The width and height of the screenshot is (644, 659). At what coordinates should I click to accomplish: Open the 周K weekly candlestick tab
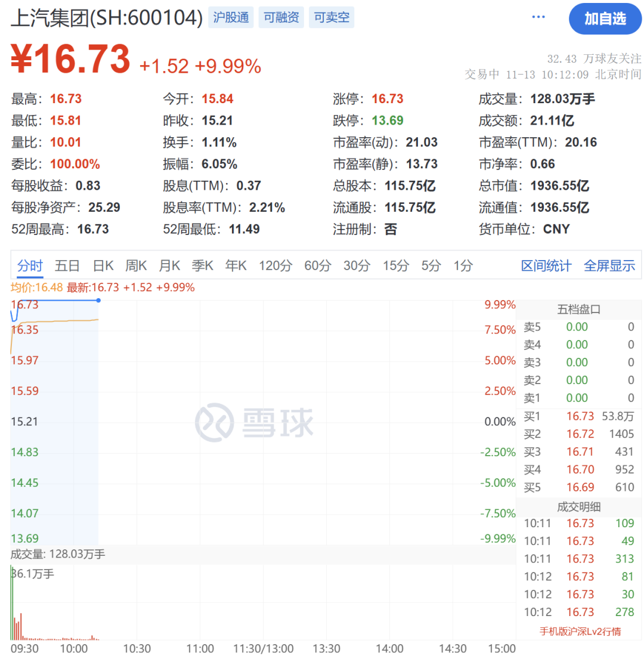tap(136, 266)
